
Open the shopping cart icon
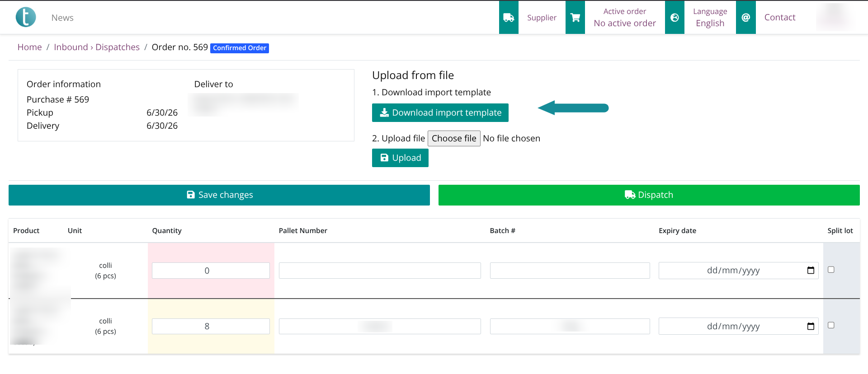coord(575,17)
